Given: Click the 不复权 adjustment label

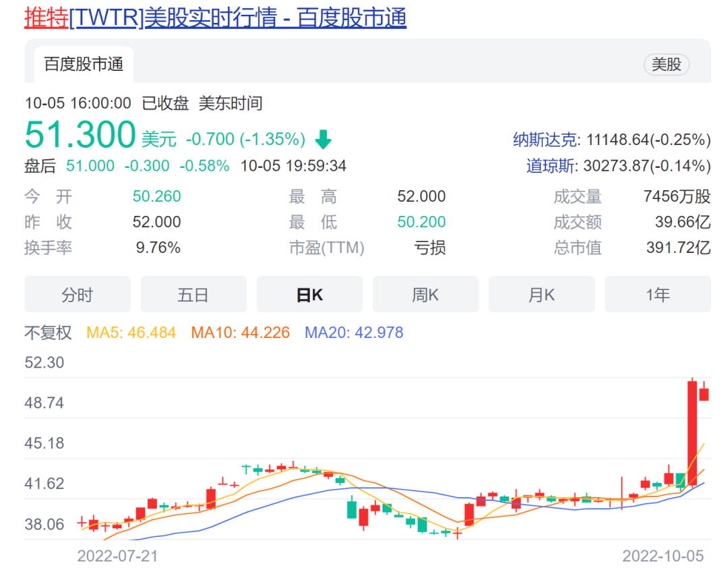Looking at the screenshot, I should pyautogui.click(x=48, y=333).
